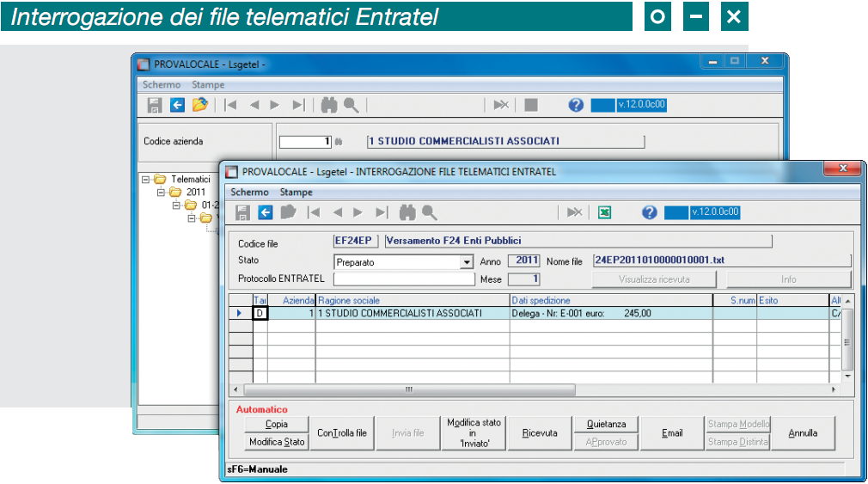
Task: Click lookup icon next to Codice azienda field
Action: 339,142
